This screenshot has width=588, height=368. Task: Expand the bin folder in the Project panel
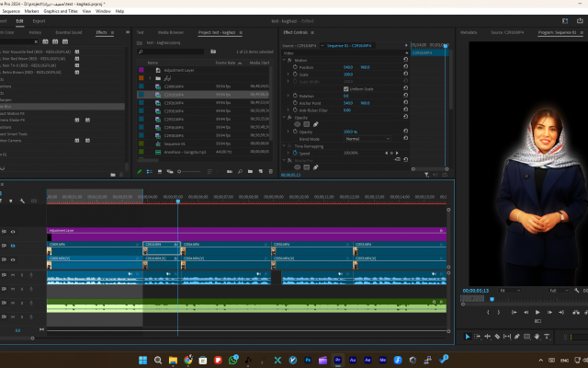150,79
